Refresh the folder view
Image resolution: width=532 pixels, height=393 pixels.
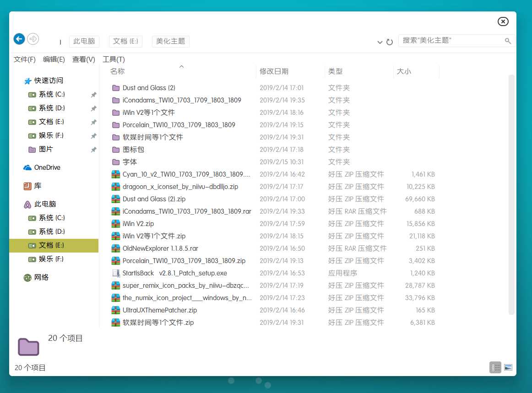coord(390,42)
